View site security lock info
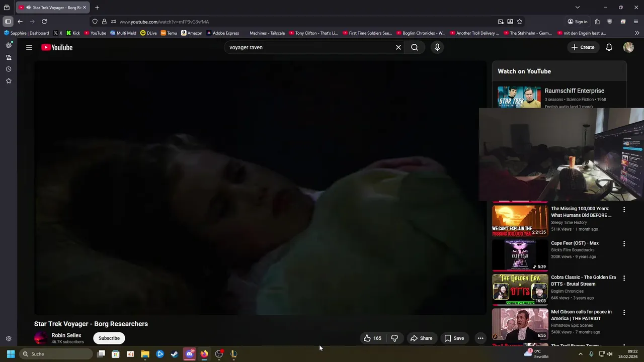This screenshot has height=362, width=644. tap(104, 22)
